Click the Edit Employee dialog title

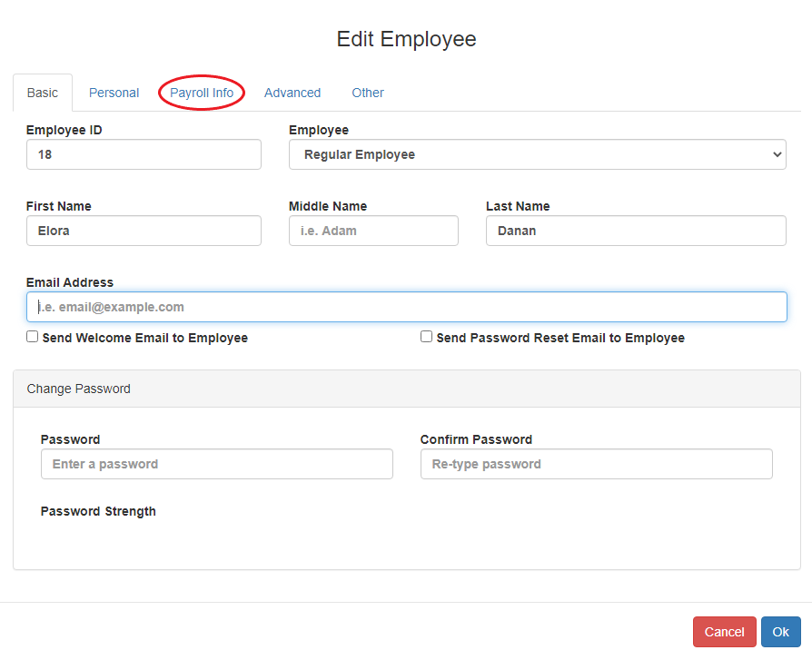[406, 39]
